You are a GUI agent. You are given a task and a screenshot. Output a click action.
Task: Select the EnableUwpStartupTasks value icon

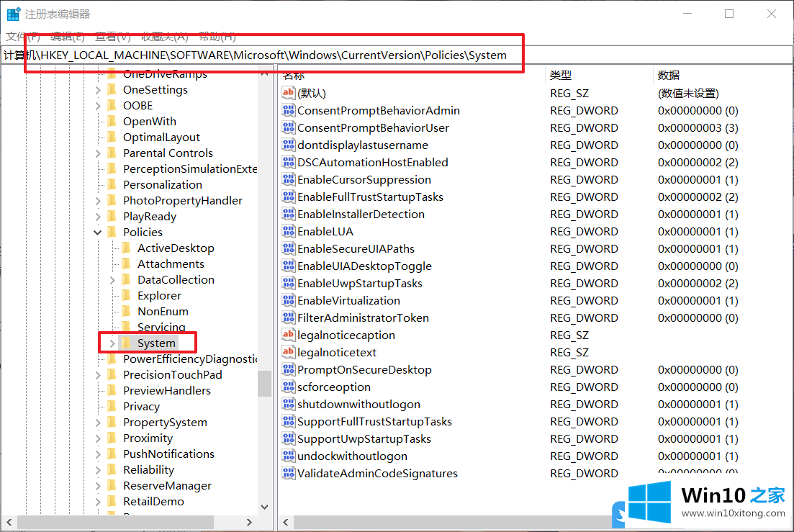click(x=289, y=283)
